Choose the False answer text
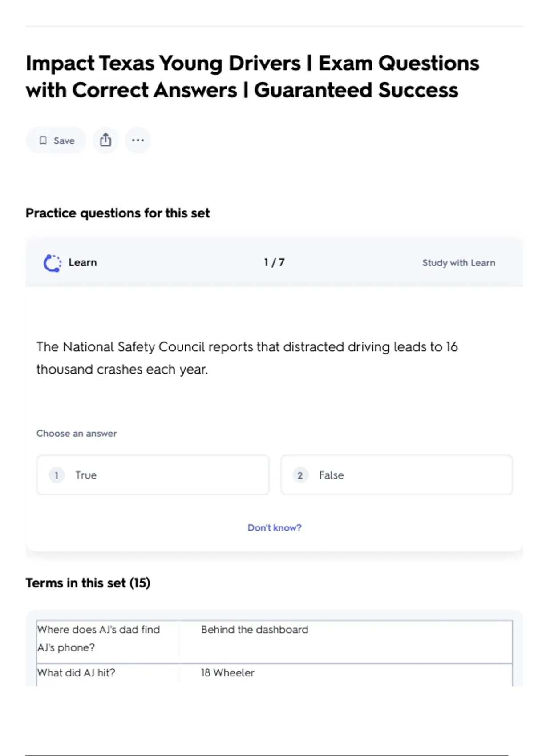This screenshot has width=534, height=756. (x=331, y=475)
